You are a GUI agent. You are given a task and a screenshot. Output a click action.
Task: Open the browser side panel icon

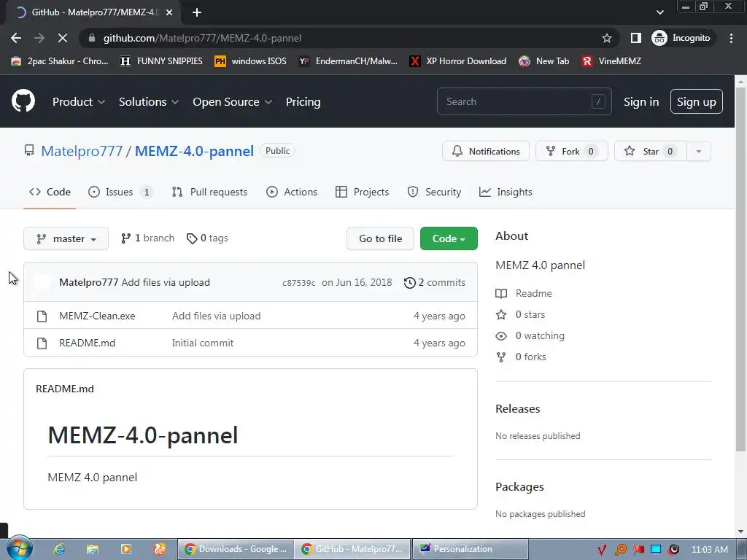click(x=635, y=38)
